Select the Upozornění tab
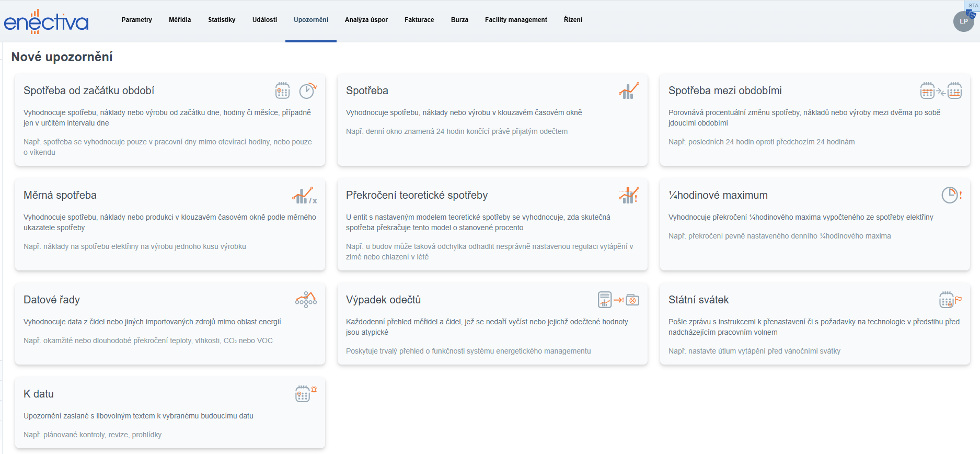This screenshot has width=980, height=454. [x=311, y=20]
